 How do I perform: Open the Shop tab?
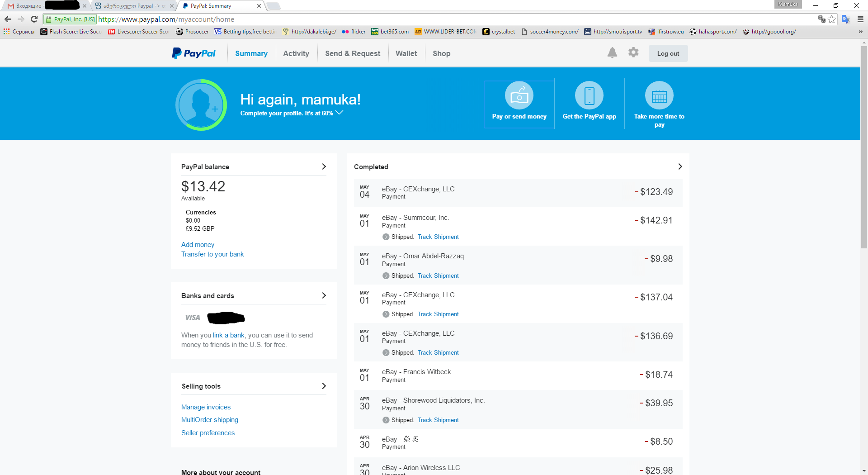[442, 53]
